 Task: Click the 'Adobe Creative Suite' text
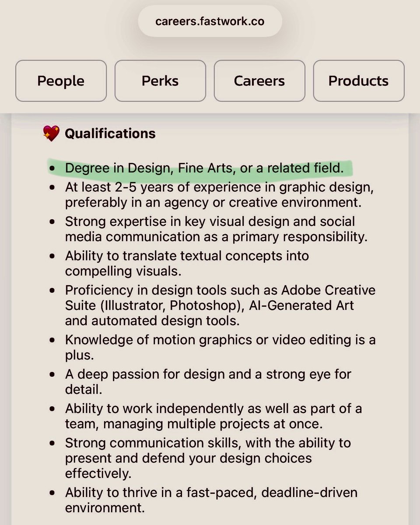[x=328, y=290]
